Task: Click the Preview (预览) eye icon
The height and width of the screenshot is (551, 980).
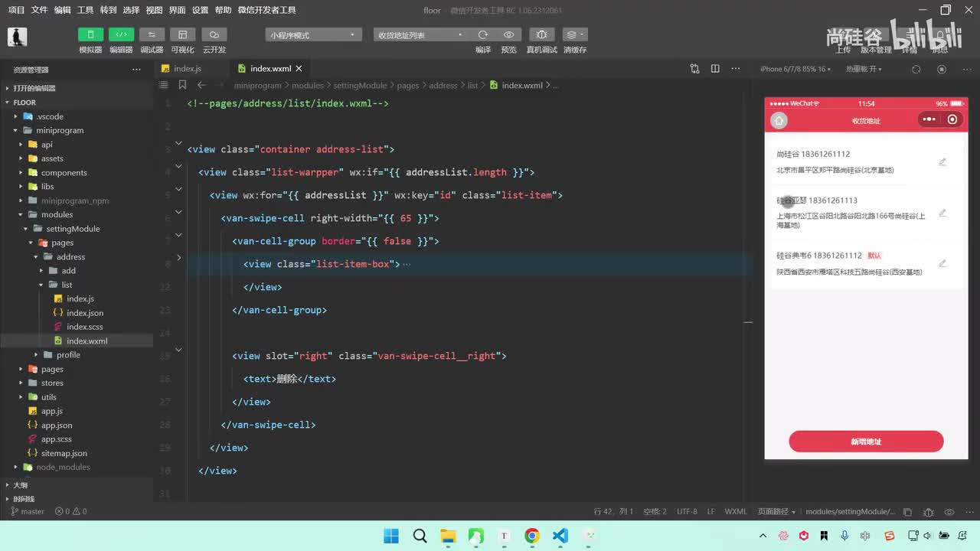Action: [x=508, y=35]
